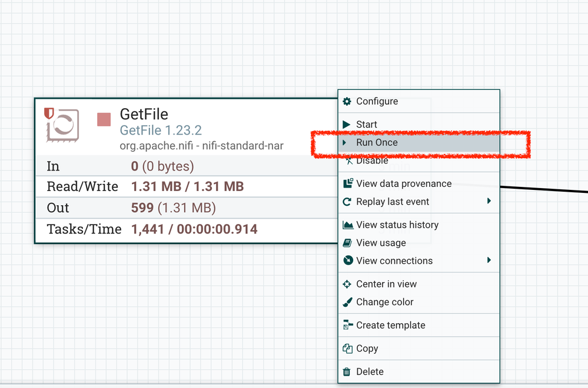Select Change color option

pos(419,302)
